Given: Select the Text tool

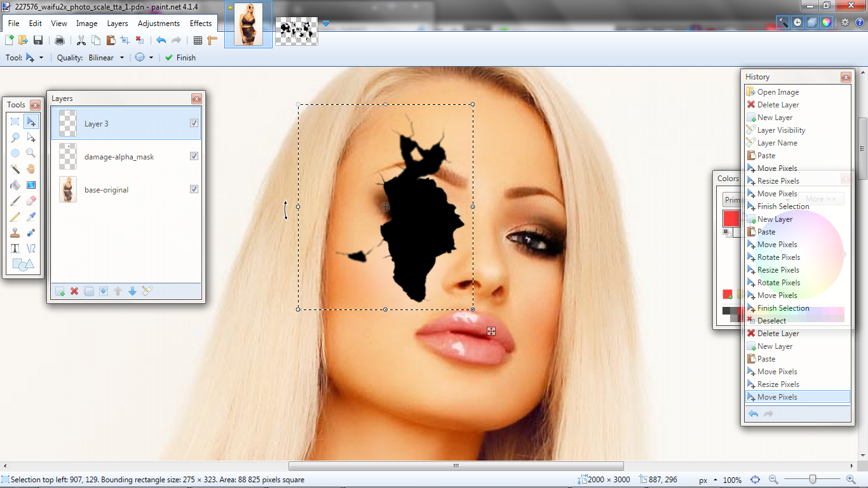Looking at the screenshot, I should point(15,248).
